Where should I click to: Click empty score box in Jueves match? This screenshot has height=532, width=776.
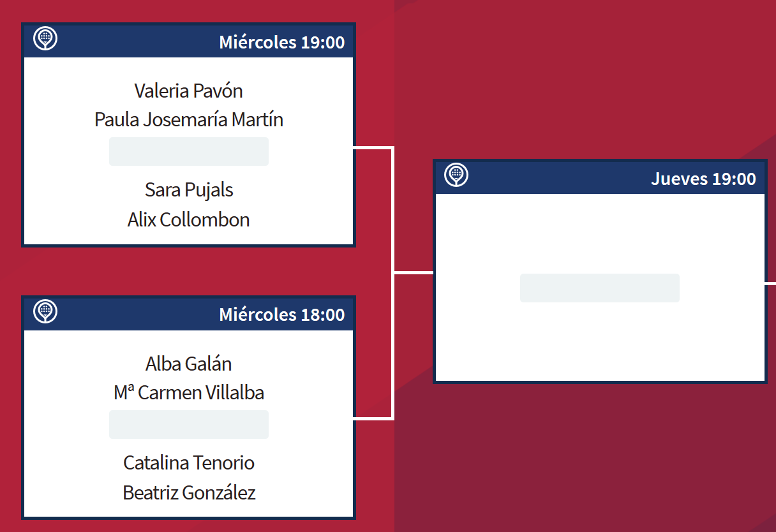tap(600, 288)
